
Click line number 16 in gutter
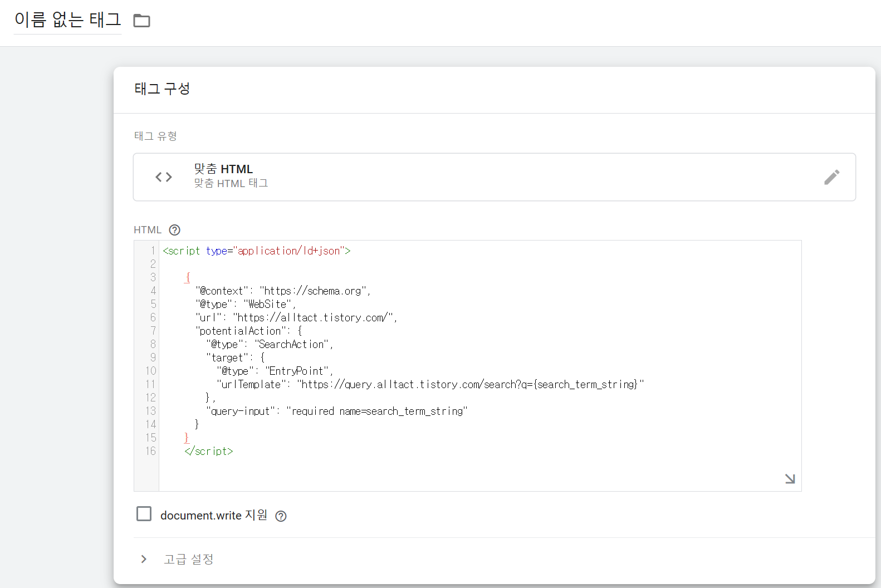151,452
